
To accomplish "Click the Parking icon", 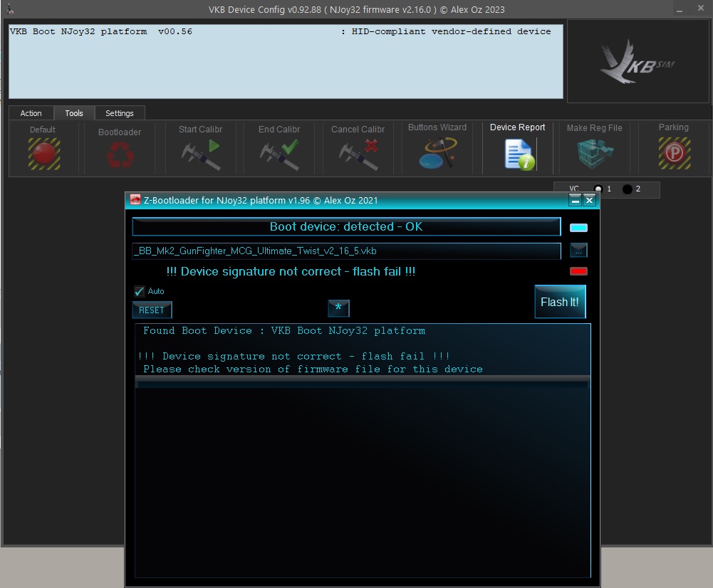I will (674, 154).
